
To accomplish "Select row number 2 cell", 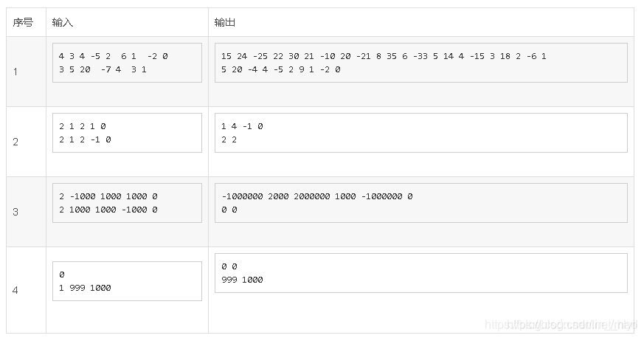I will tap(16, 142).
